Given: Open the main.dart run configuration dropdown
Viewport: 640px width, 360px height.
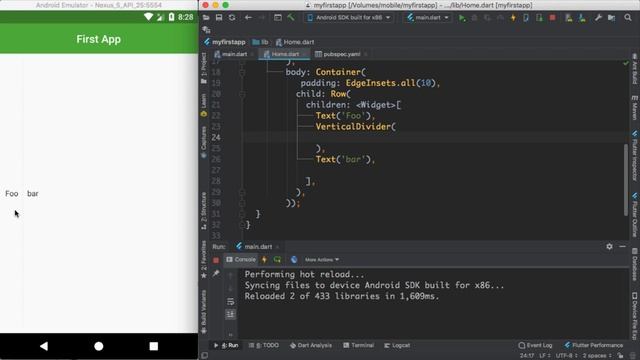Looking at the screenshot, I should coord(428,18).
